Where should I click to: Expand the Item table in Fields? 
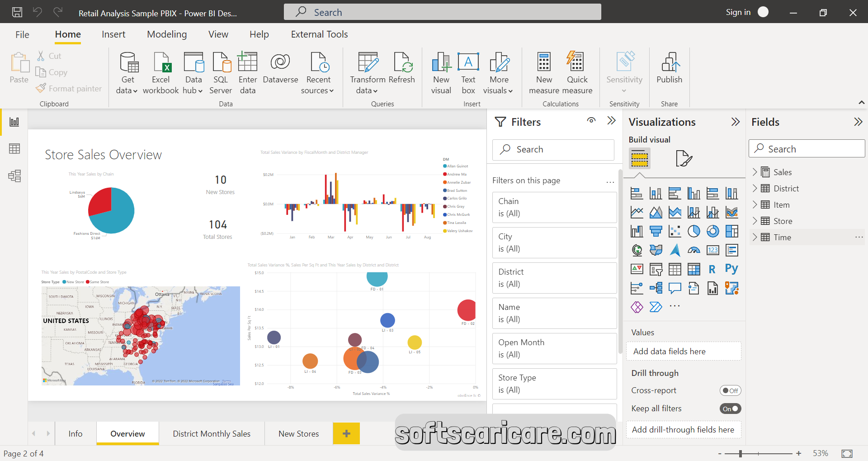755,204
